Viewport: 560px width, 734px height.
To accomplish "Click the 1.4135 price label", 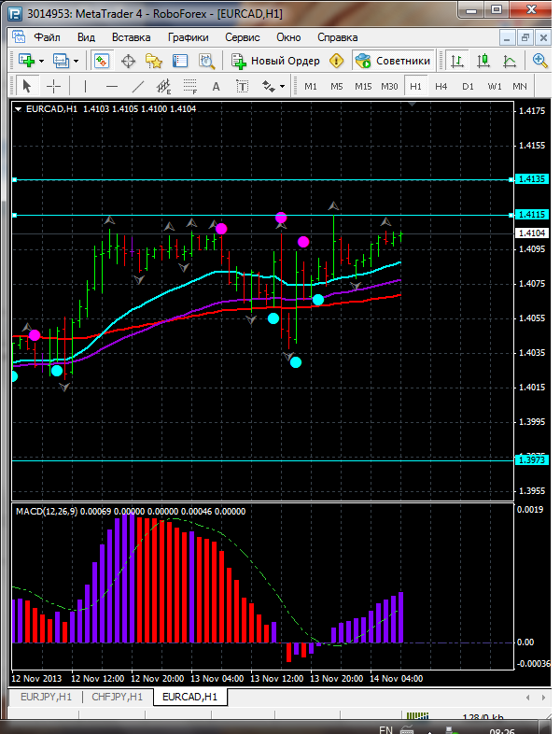I will 531,179.
